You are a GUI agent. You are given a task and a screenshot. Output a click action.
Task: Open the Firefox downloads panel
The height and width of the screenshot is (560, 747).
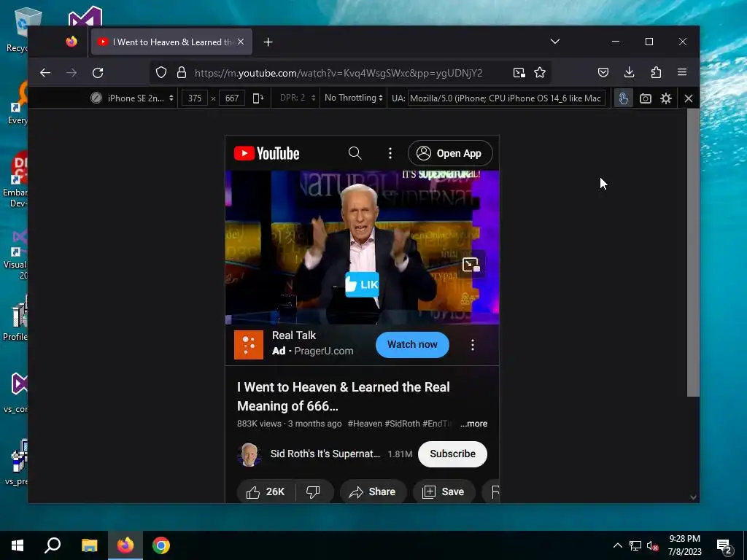click(630, 72)
